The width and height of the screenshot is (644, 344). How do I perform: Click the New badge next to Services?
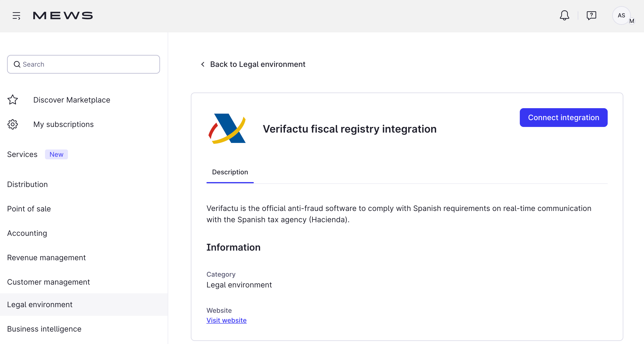click(56, 154)
